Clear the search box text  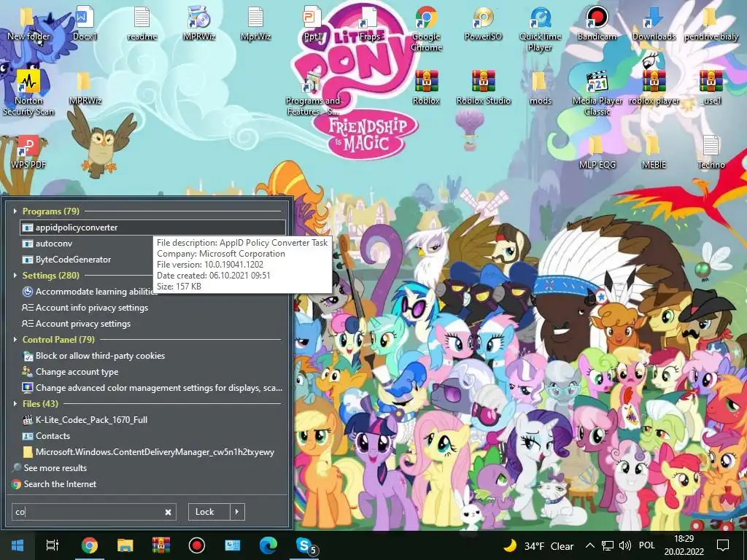click(169, 513)
